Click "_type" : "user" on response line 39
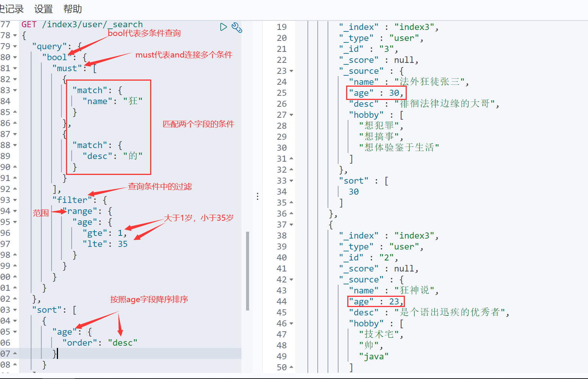Viewport: 588px width, 379px height. coord(381,247)
